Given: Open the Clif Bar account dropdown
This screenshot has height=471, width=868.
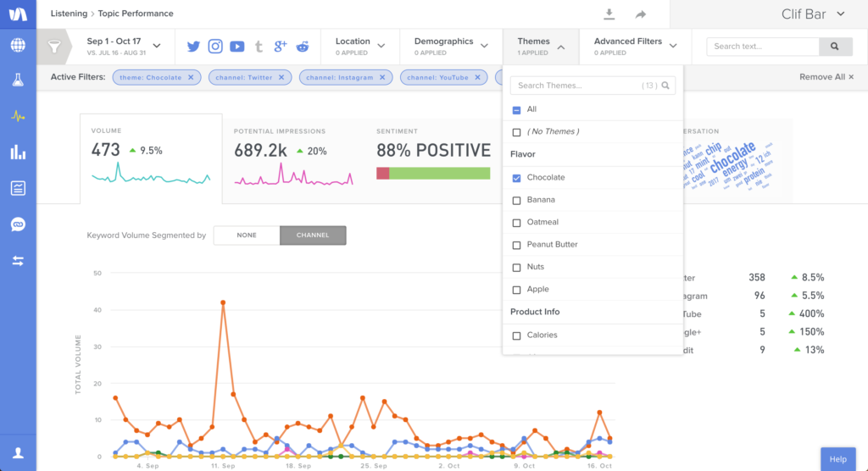Looking at the screenshot, I should point(813,14).
